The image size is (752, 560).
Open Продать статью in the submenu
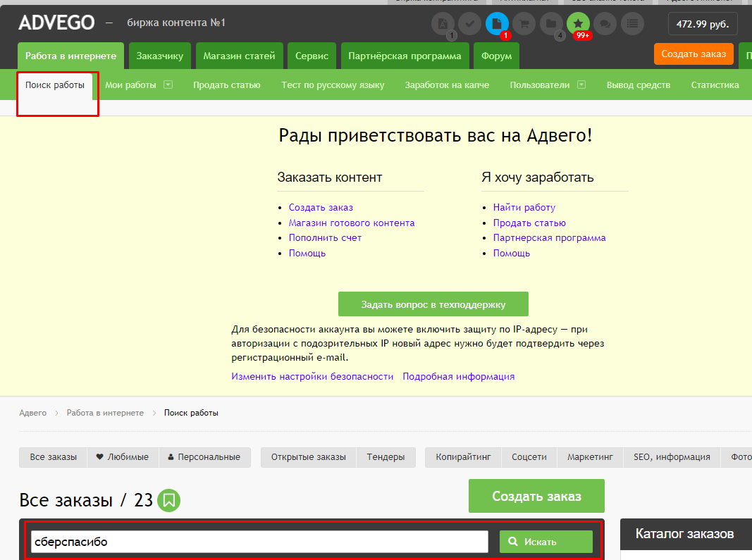coord(227,85)
